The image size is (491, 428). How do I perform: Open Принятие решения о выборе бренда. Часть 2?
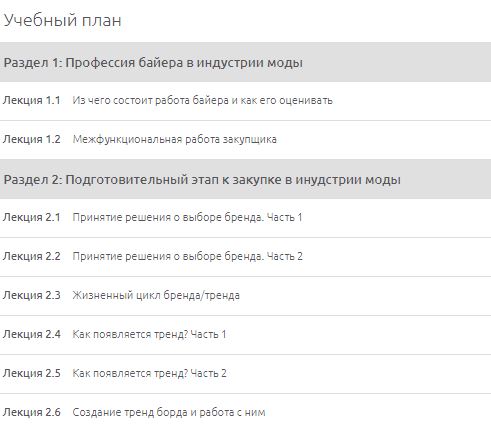(x=187, y=256)
